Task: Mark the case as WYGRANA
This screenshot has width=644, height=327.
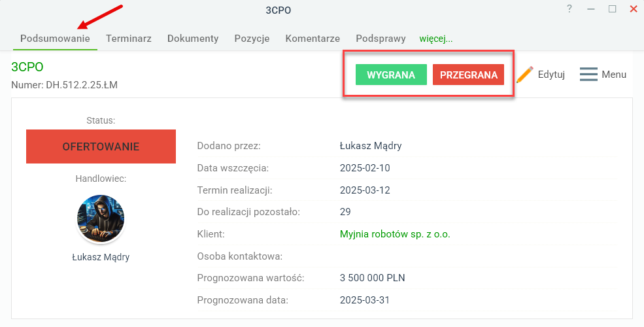Action: click(391, 75)
